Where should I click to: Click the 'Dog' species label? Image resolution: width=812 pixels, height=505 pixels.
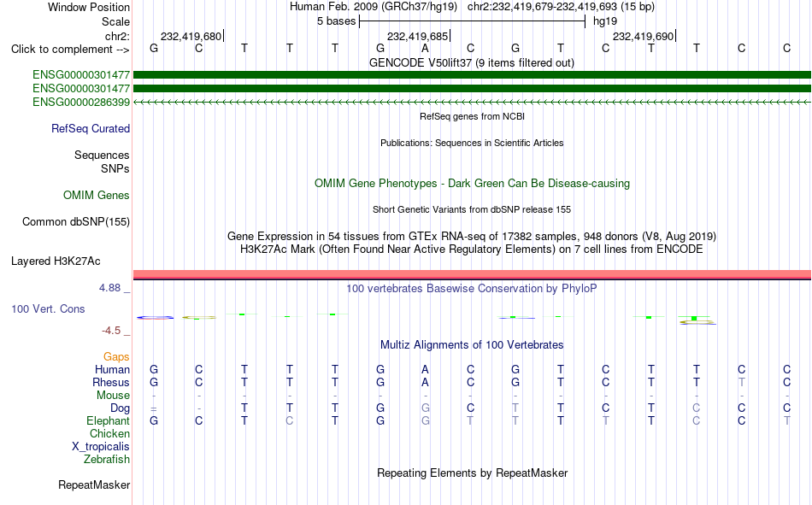(121, 408)
